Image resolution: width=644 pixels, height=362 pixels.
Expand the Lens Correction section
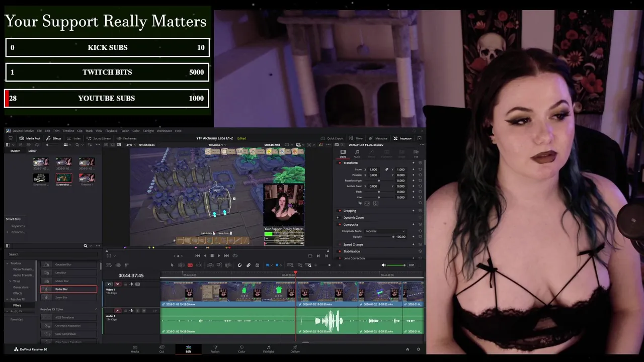pos(354,258)
